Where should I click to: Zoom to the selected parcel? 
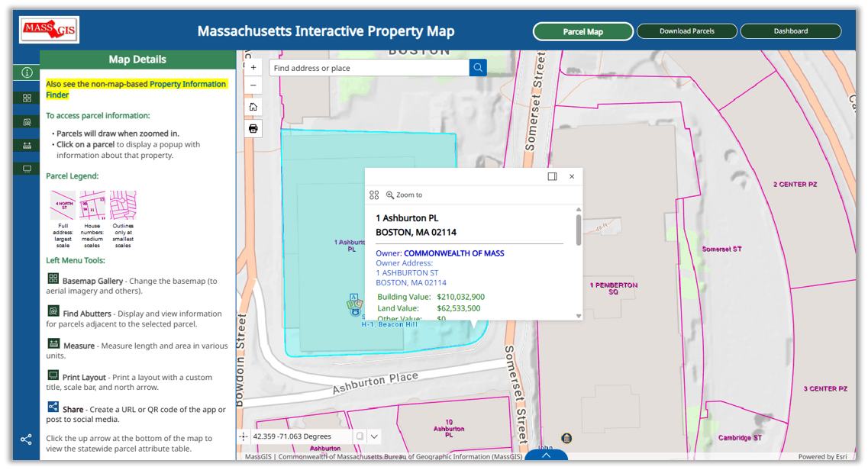coord(404,195)
